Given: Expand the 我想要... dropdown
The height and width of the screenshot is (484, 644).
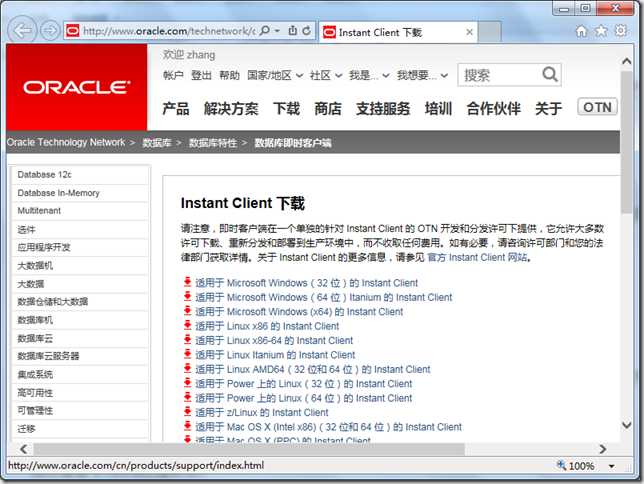Looking at the screenshot, I should [422, 75].
